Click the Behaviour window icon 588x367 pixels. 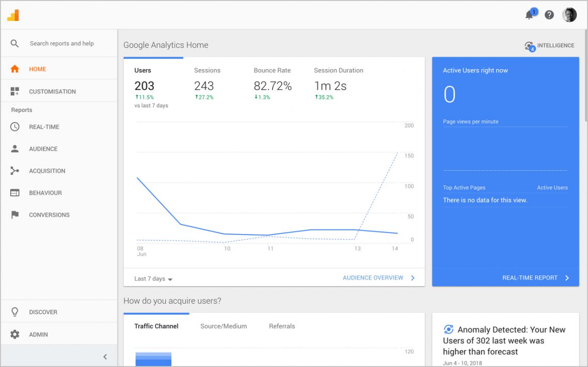[x=15, y=193]
